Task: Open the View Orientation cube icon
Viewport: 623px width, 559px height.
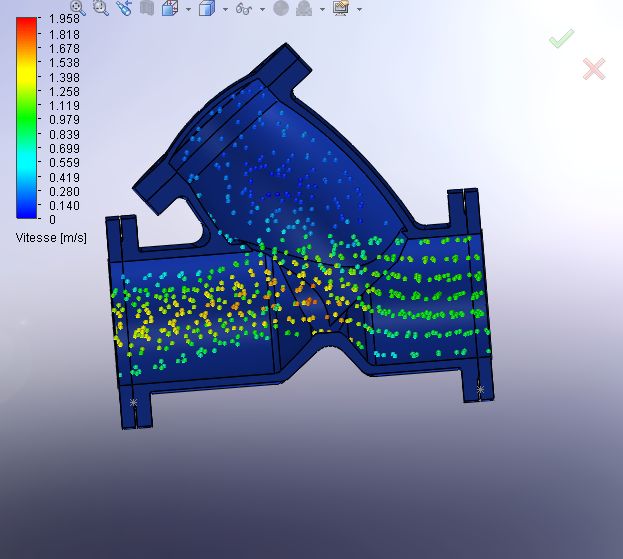Action: [170, 8]
